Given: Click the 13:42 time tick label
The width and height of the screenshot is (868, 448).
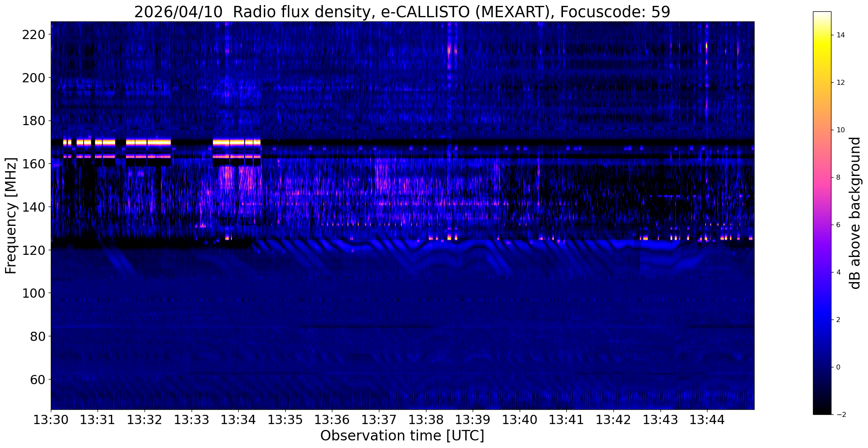Looking at the screenshot, I should coord(613,419).
